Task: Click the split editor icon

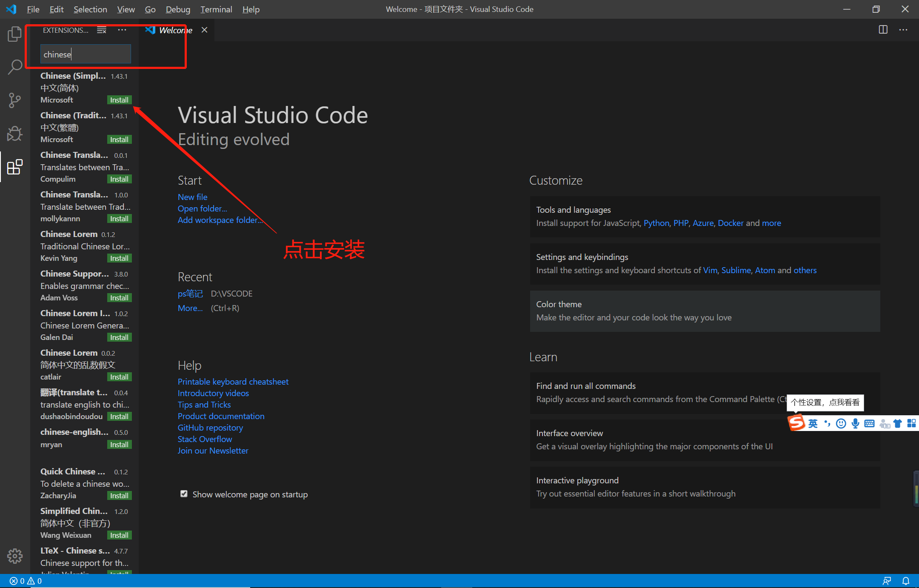Action: click(883, 30)
